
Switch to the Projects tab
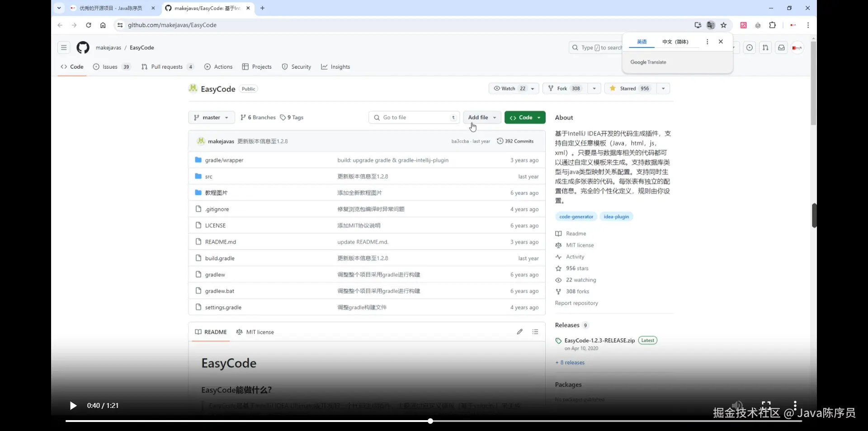coord(257,67)
